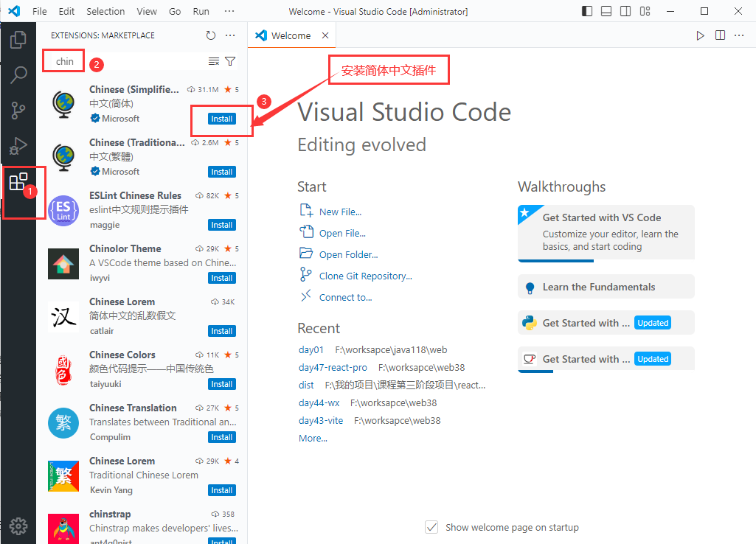The height and width of the screenshot is (544, 756).
Task: Click Open Folder link
Action: point(349,254)
